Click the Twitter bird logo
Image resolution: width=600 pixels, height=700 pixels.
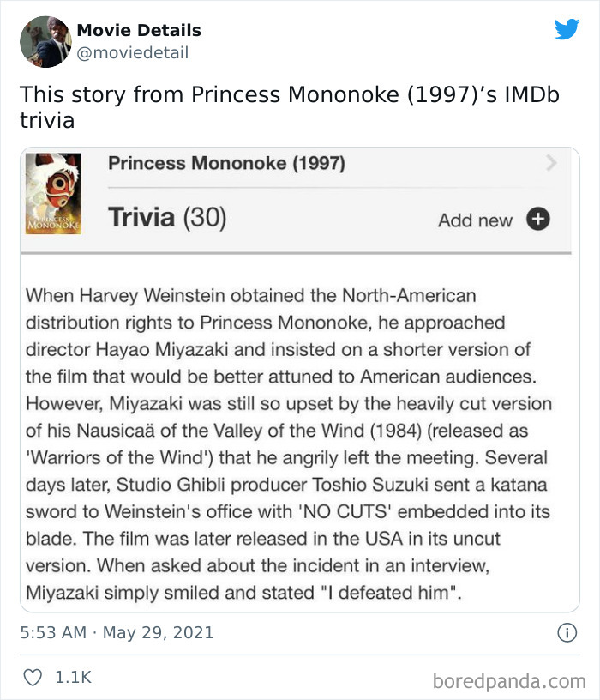click(567, 27)
